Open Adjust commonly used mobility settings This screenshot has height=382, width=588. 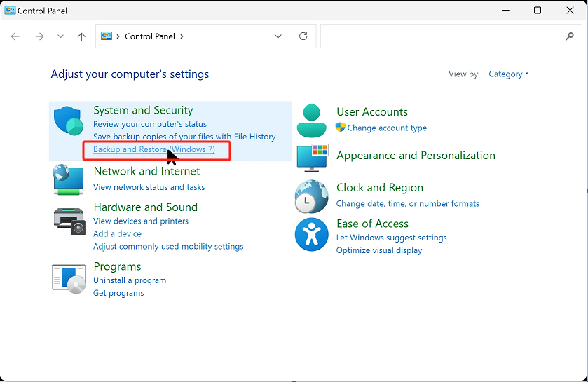[168, 246]
